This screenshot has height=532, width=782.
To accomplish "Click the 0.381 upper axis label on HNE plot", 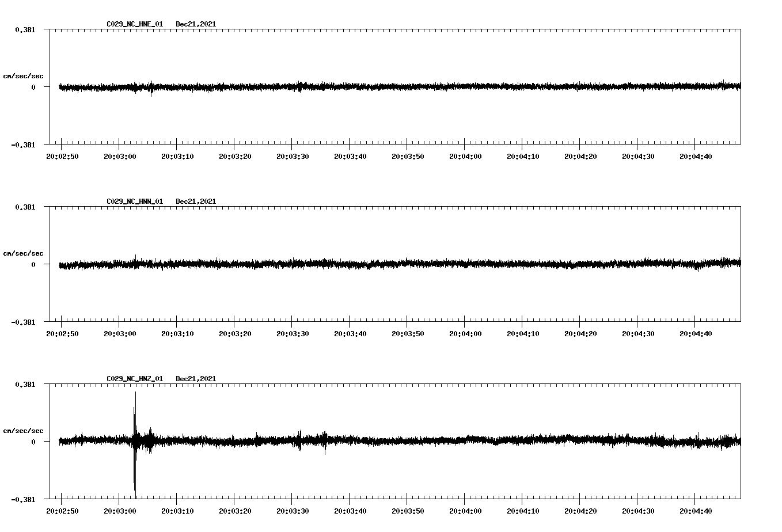I will coord(25,30).
